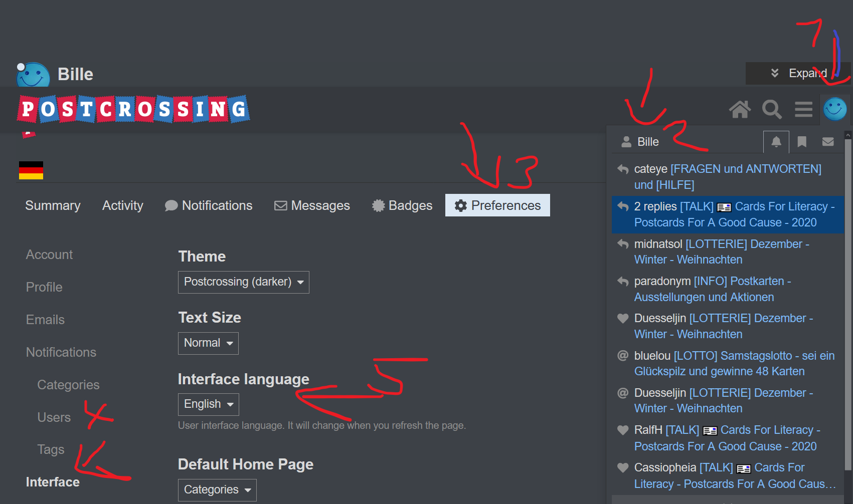Switch to the Activity tab
Viewport: 853px width, 504px height.
tap(122, 205)
